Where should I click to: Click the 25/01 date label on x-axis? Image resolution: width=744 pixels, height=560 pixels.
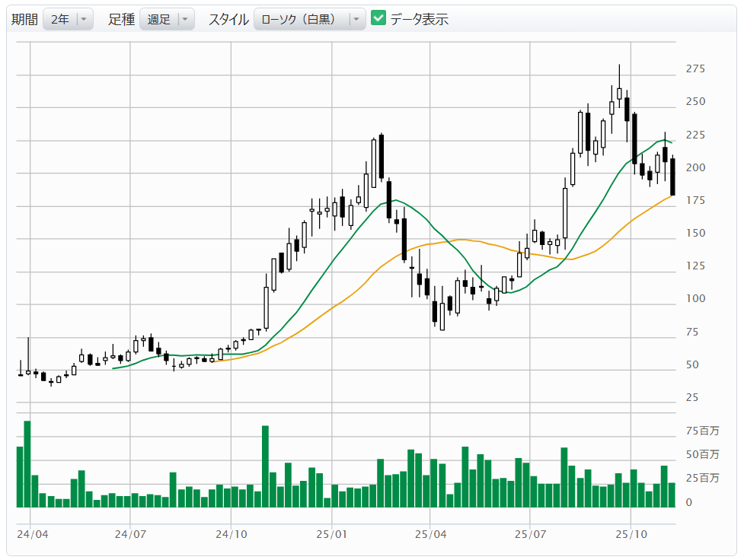(x=333, y=535)
